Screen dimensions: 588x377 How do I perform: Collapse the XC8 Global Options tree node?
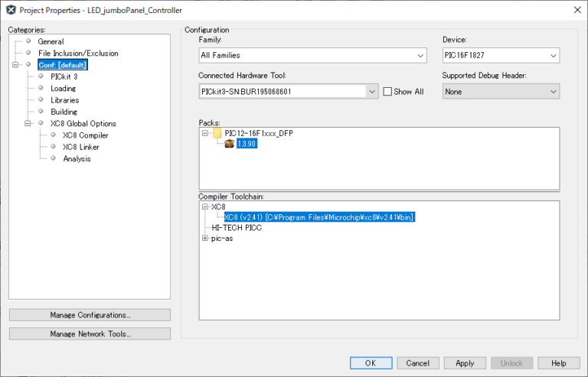tap(28, 124)
